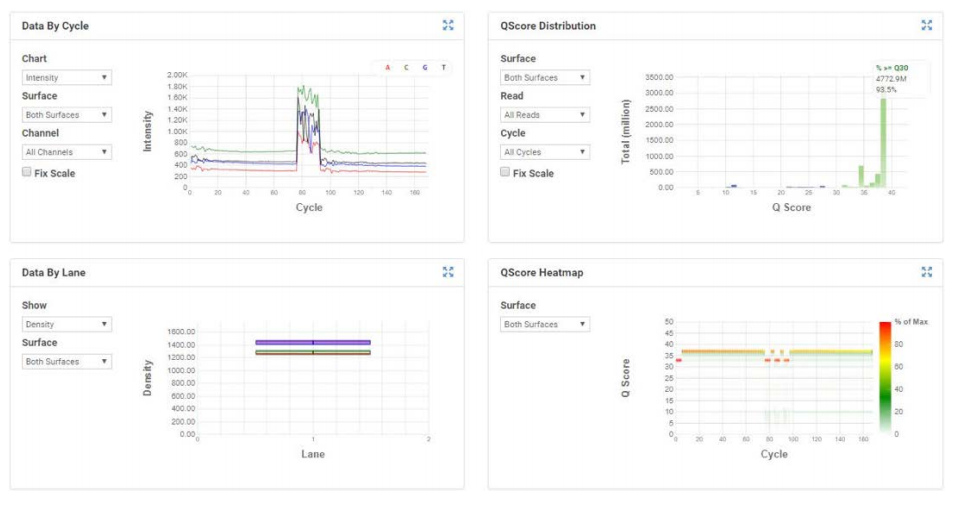This screenshot has height=509, width=953.
Task: Click the % of Max color scale bar
Action: pos(885,377)
